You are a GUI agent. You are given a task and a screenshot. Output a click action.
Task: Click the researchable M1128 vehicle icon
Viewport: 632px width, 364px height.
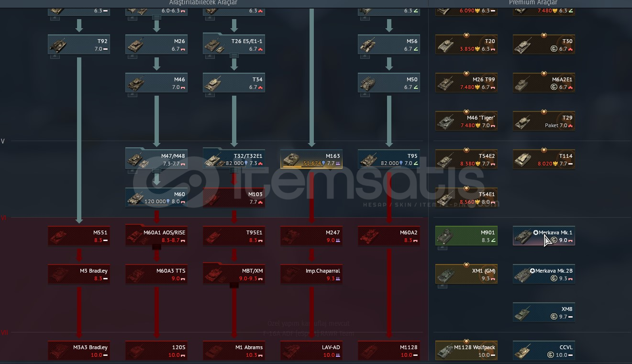pyautogui.click(x=368, y=351)
